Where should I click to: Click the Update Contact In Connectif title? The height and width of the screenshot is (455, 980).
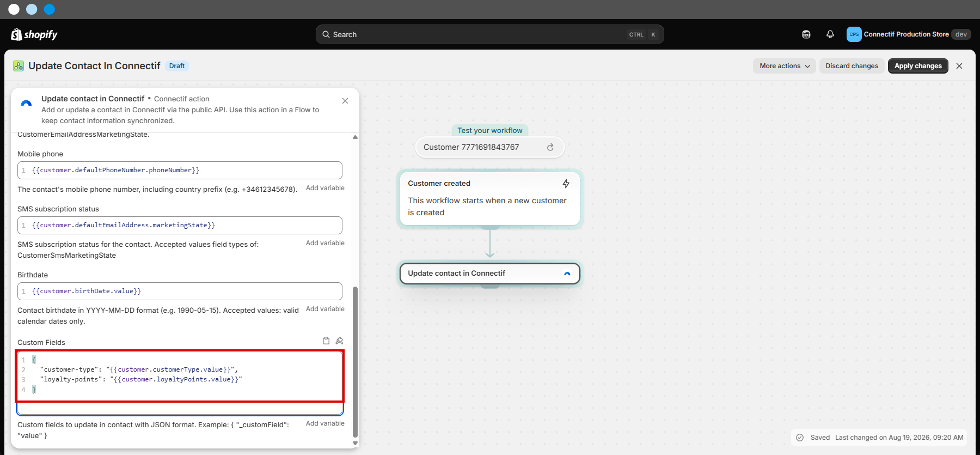94,66
